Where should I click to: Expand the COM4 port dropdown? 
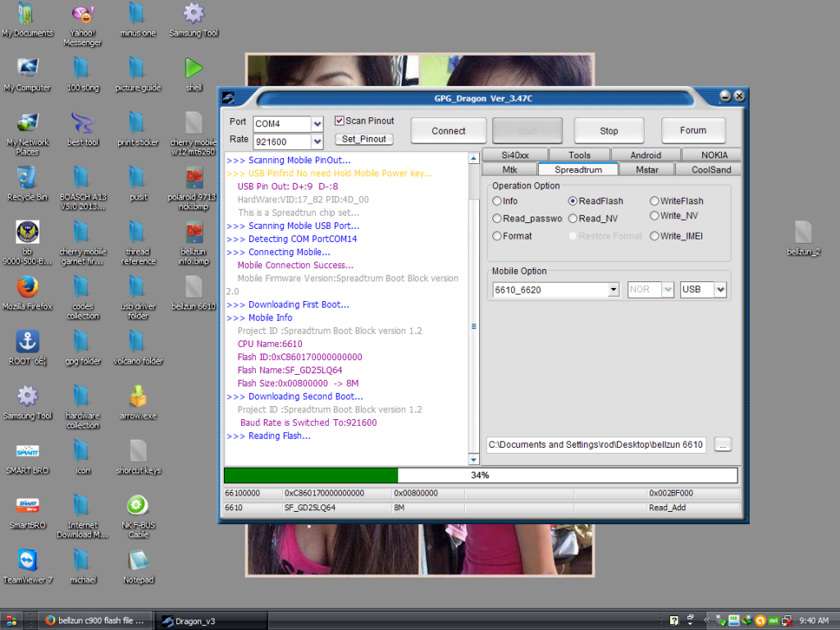click(x=317, y=124)
